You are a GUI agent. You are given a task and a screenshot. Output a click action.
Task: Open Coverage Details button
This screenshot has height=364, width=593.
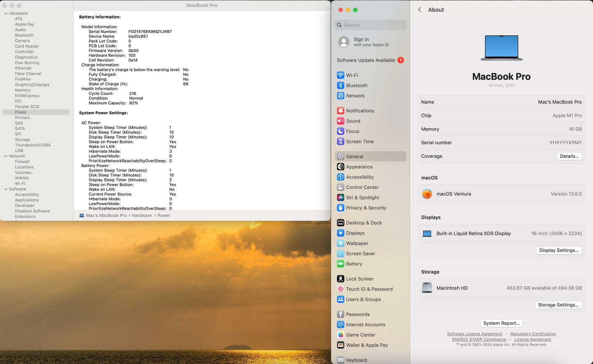coord(569,156)
